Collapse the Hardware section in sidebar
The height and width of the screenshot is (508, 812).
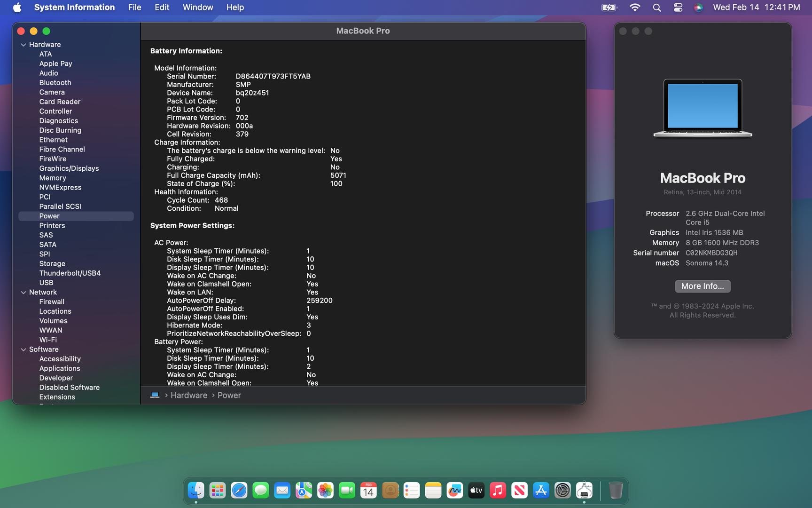click(x=23, y=45)
